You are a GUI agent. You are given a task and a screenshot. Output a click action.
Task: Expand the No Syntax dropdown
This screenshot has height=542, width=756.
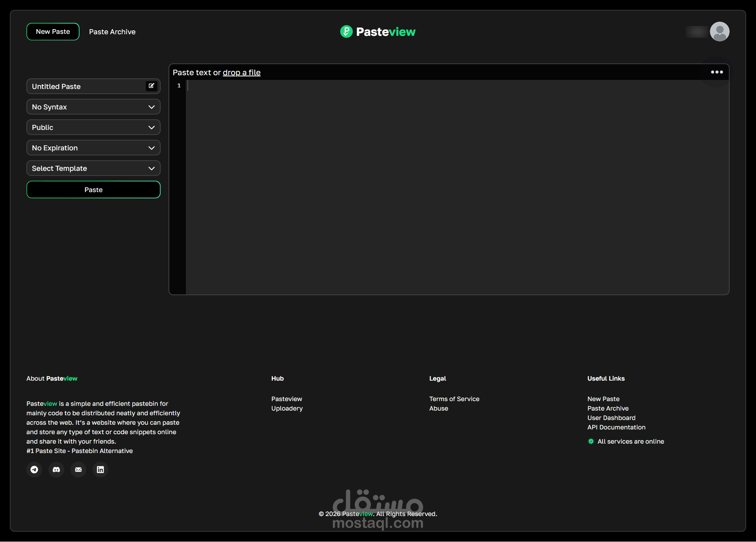[93, 107]
